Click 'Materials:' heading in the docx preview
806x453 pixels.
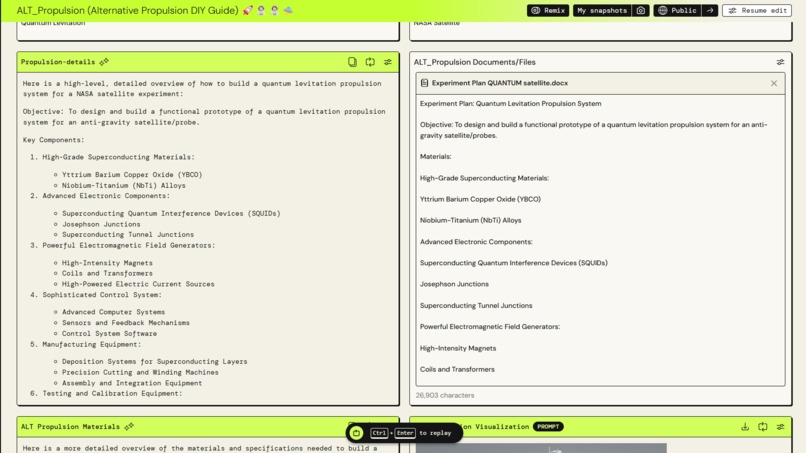(435, 156)
